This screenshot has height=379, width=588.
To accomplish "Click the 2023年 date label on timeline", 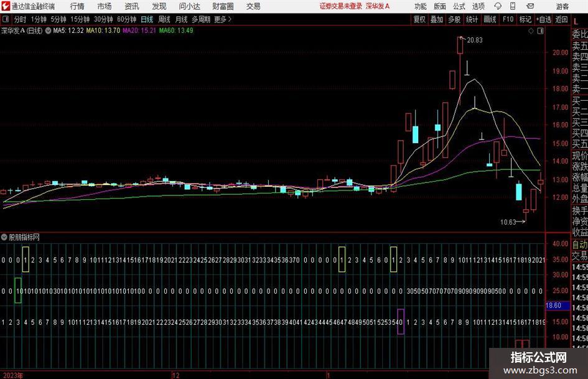I will (x=12, y=375).
